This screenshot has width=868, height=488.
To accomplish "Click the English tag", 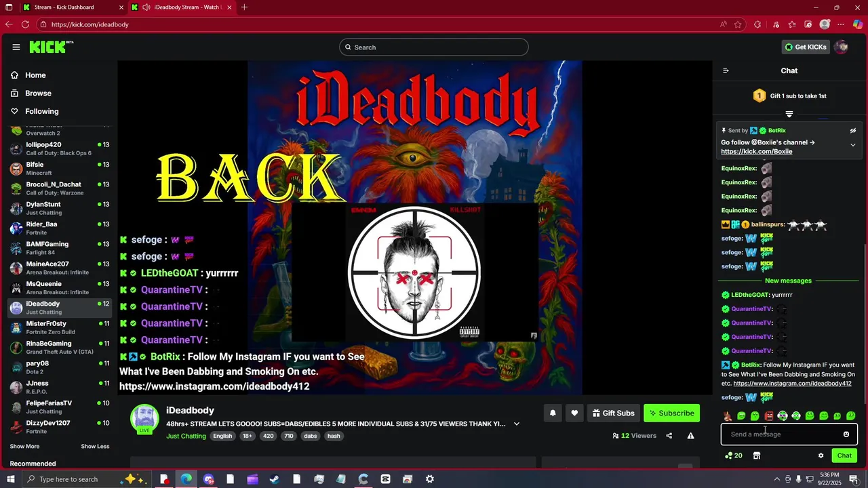I will (x=222, y=436).
